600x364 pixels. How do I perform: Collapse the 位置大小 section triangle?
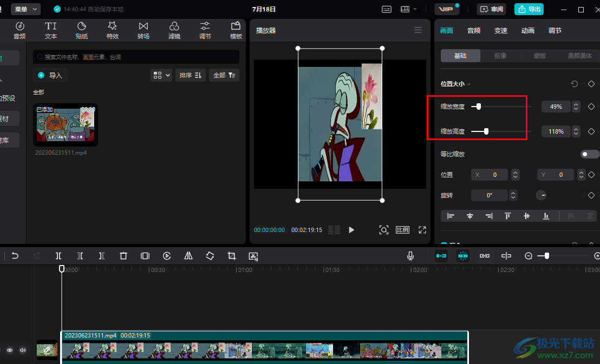(469, 84)
